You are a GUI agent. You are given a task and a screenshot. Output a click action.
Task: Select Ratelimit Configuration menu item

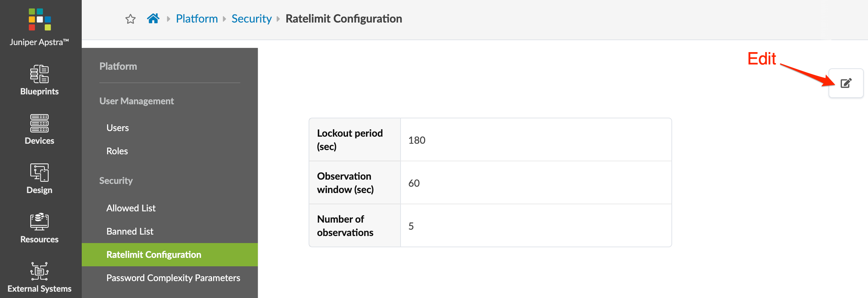[x=154, y=255]
